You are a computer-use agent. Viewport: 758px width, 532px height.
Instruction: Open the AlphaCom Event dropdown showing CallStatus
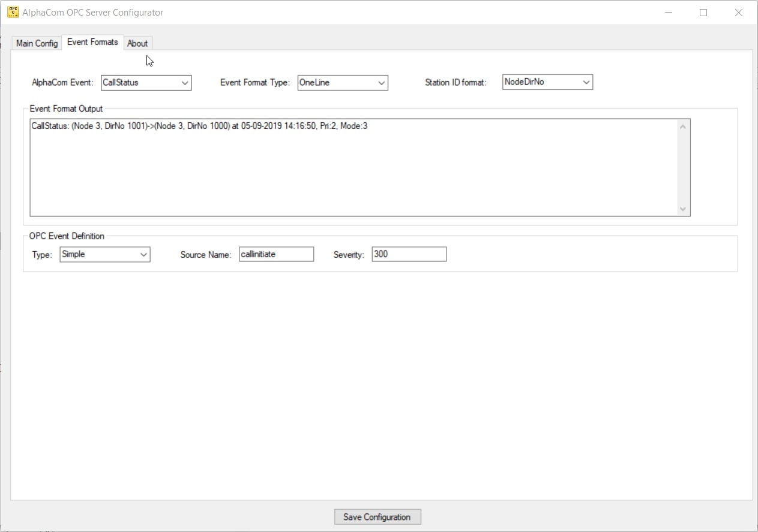[185, 82]
